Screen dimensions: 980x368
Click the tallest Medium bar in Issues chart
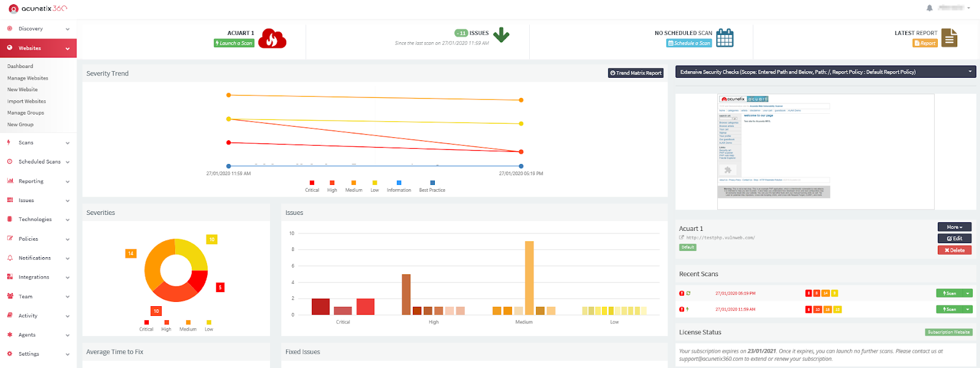pyautogui.click(x=529, y=278)
